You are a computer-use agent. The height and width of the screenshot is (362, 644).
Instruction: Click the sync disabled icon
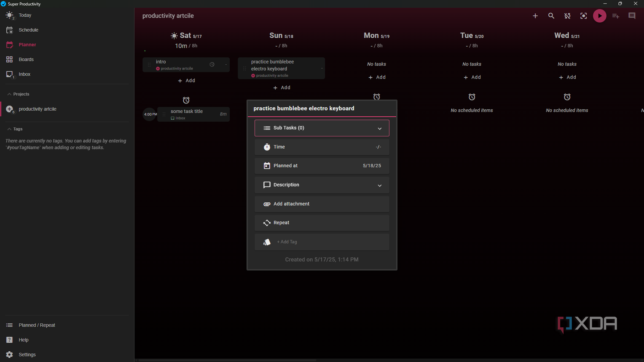568,16
